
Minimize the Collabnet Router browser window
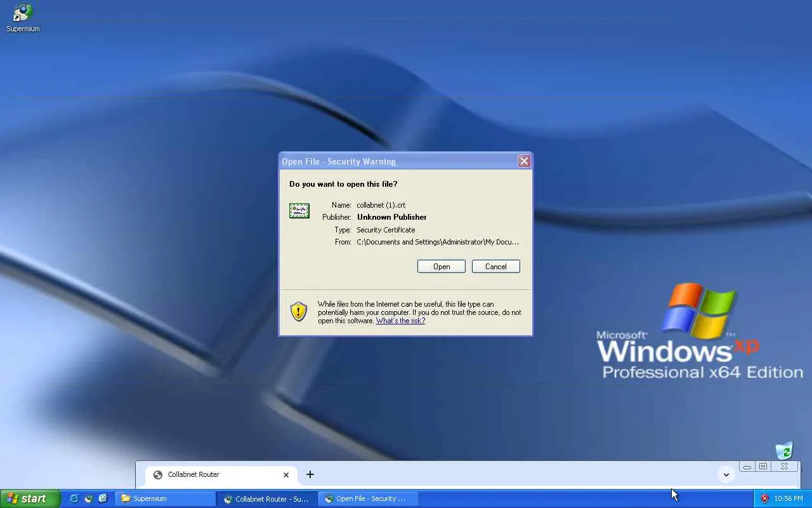tap(747, 467)
